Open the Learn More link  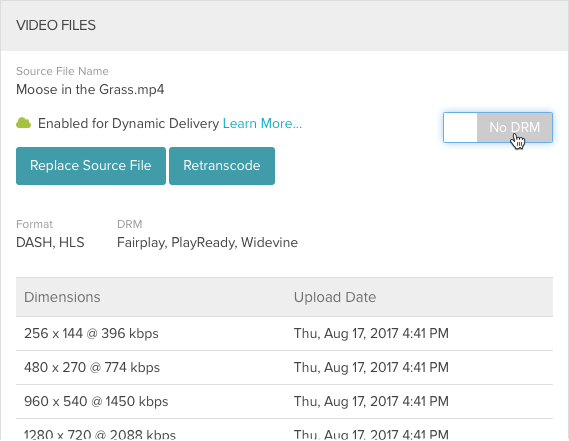(x=262, y=123)
